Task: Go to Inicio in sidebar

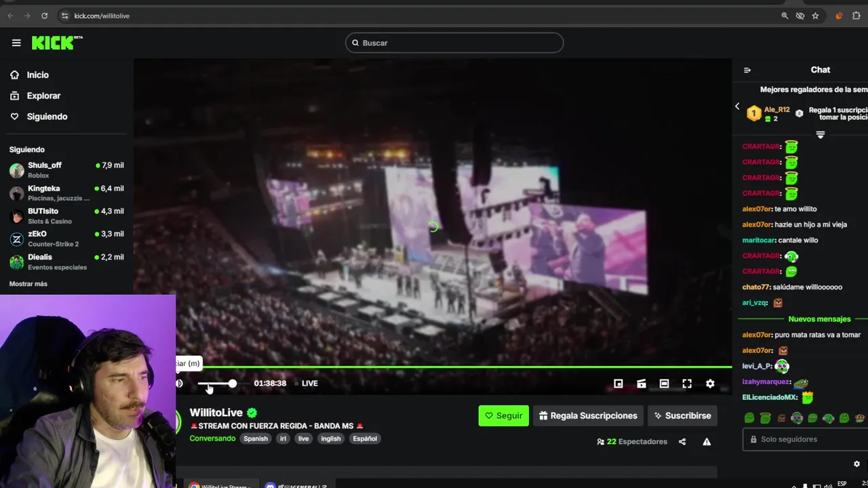Action: point(38,75)
